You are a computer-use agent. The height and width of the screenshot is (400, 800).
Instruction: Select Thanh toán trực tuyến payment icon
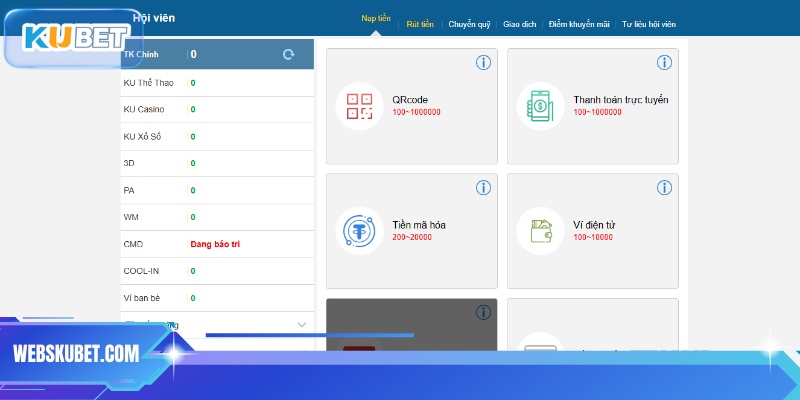540,106
